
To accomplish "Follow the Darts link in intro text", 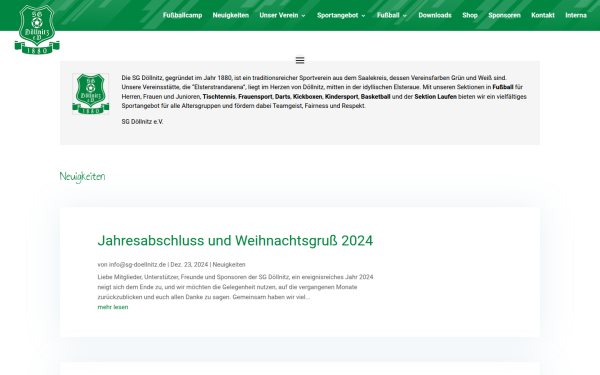I will pos(282,97).
